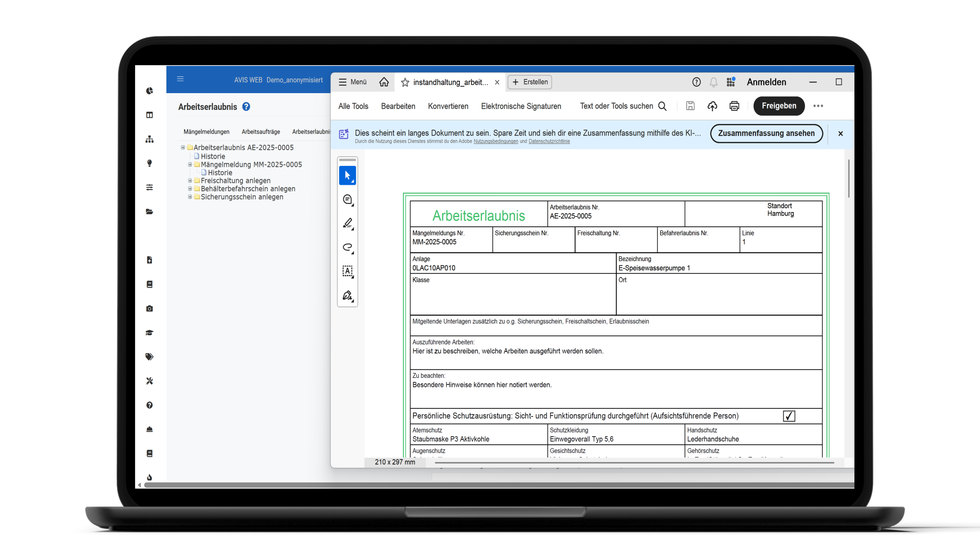Print the document with printer icon
The height and width of the screenshot is (544, 980).
coord(734,106)
